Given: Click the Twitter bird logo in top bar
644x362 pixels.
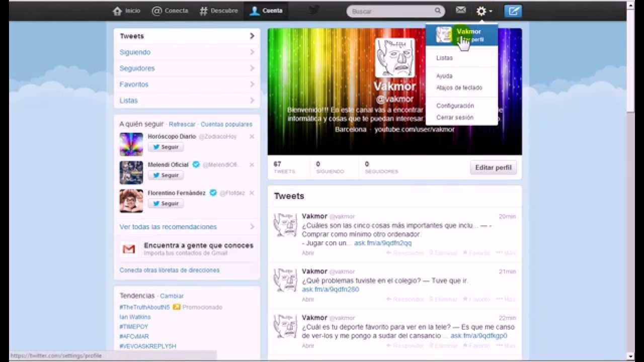Looking at the screenshot, I should click(314, 11).
